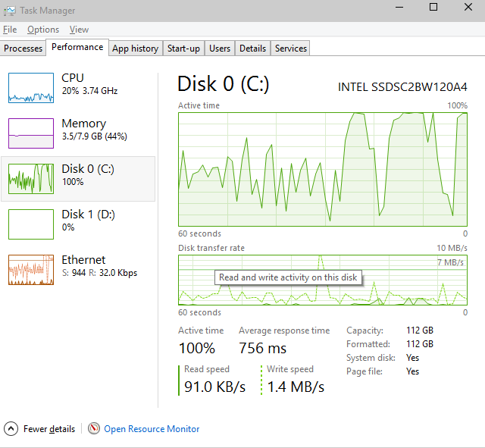Click the Disk 0 (C:) heading
The height and width of the screenshot is (448, 485).
pos(224,84)
